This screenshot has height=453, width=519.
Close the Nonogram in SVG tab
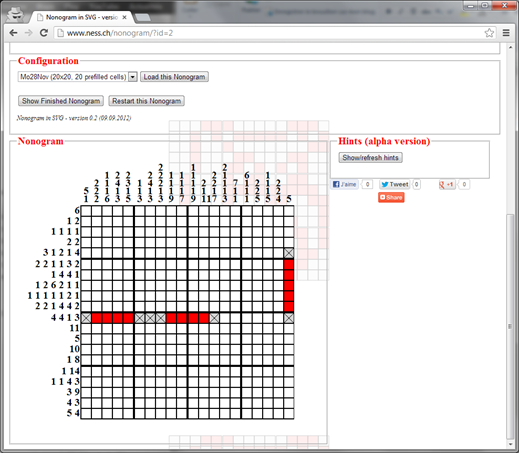[x=124, y=17]
